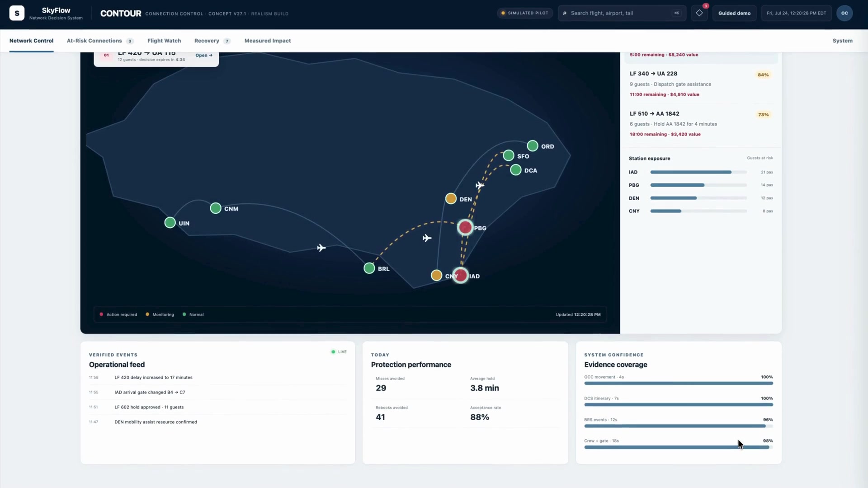This screenshot has width=868, height=488.
Task: Click the 01 badge on LF 420 card
Action: point(106,55)
